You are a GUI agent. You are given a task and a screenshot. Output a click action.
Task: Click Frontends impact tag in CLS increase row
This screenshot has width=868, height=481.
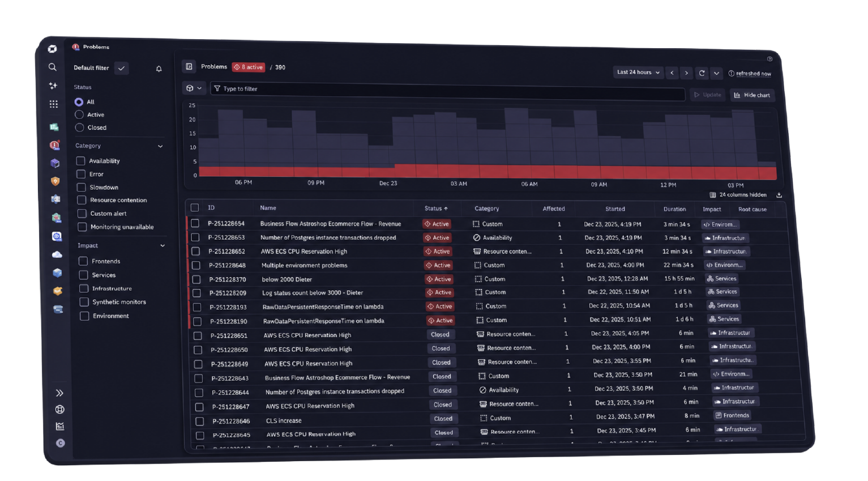[x=732, y=415]
